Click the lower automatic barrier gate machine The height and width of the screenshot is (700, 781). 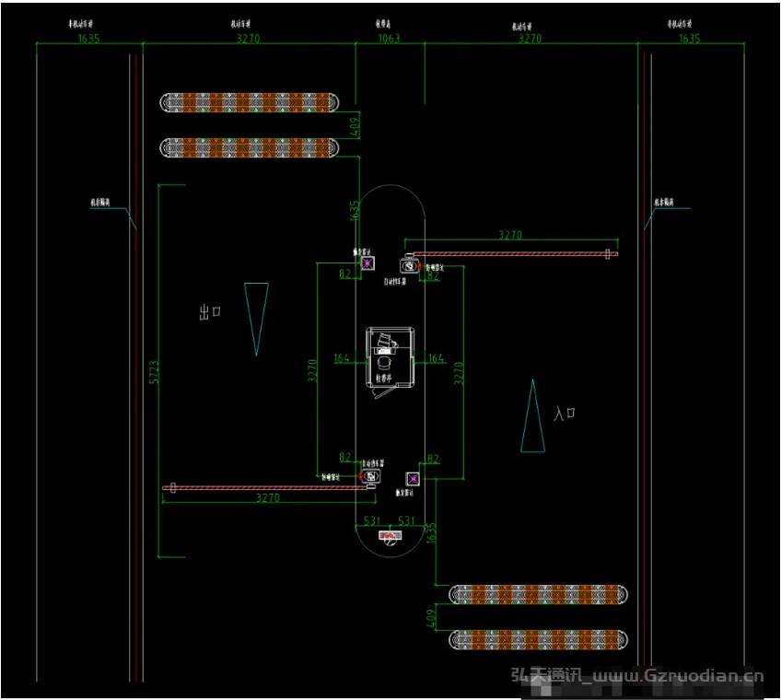point(371,476)
